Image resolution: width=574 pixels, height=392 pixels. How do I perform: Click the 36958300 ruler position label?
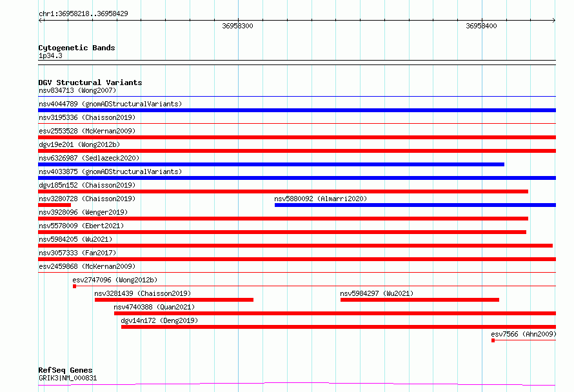pyautogui.click(x=237, y=26)
